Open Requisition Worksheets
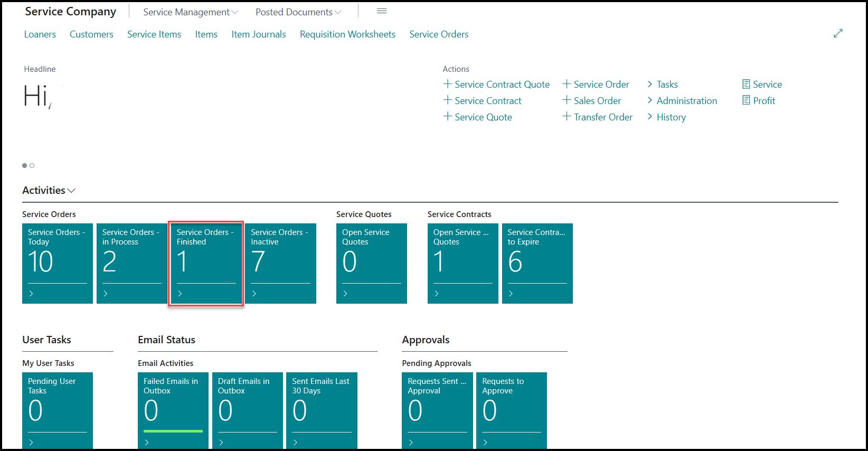Screen dimensions: 868x451 point(347,34)
